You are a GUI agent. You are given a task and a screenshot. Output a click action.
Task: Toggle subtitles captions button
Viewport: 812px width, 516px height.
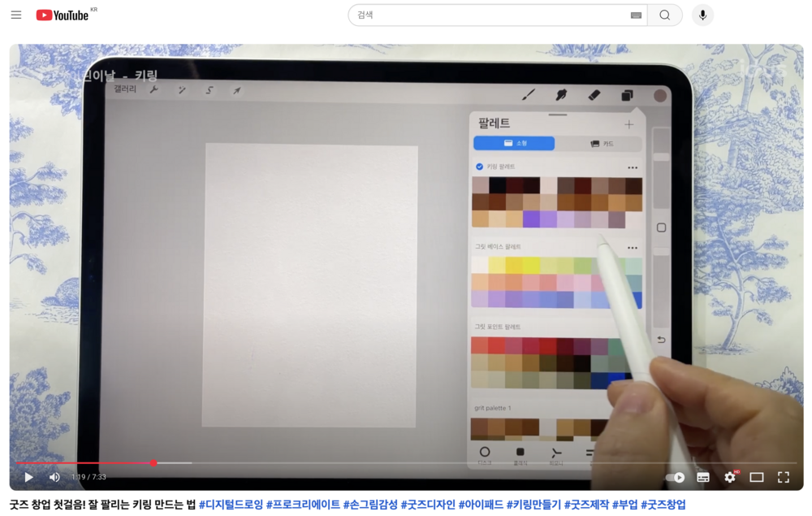(703, 477)
